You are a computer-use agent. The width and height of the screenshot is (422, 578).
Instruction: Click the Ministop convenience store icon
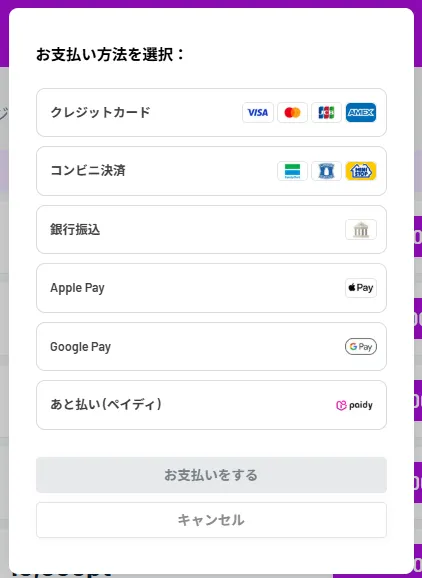[x=361, y=171]
